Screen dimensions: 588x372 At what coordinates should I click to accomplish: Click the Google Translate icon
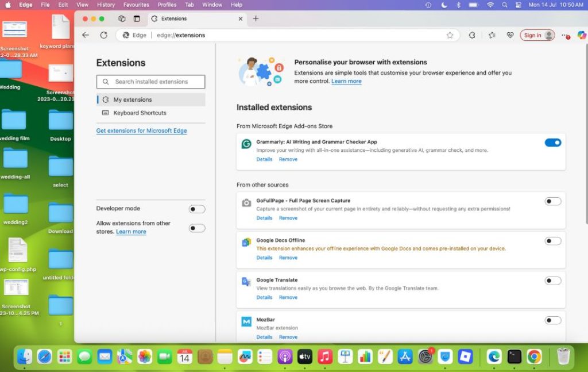coord(246,282)
